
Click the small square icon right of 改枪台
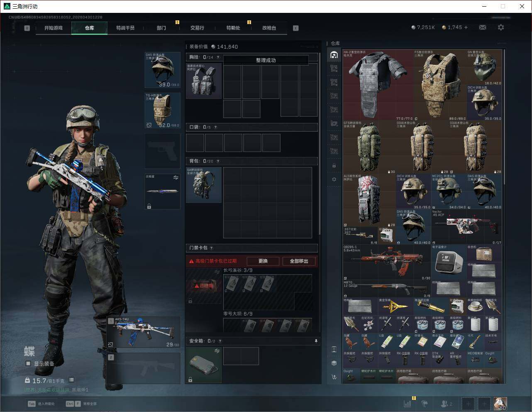(x=295, y=28)
